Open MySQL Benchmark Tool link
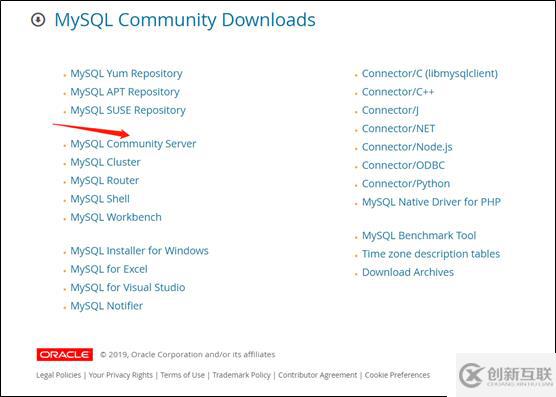The height and width of the screenshot is (397, 556). pos(419,236)
